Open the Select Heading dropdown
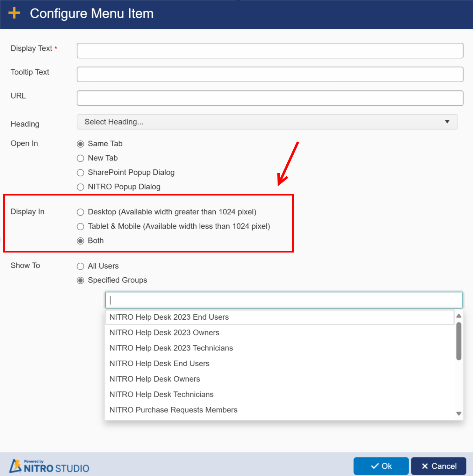 pyautogui.click(x=267, y=122)
